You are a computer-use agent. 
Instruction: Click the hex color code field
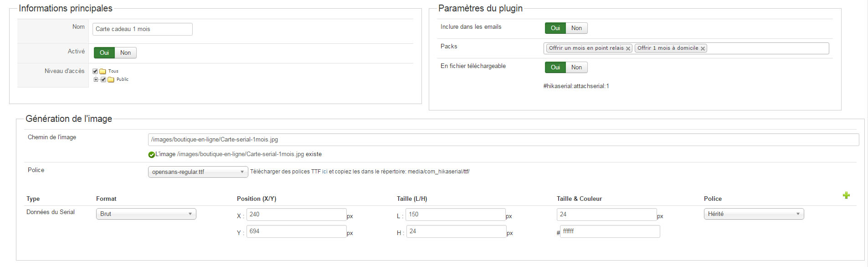click(x=610, y=231)
